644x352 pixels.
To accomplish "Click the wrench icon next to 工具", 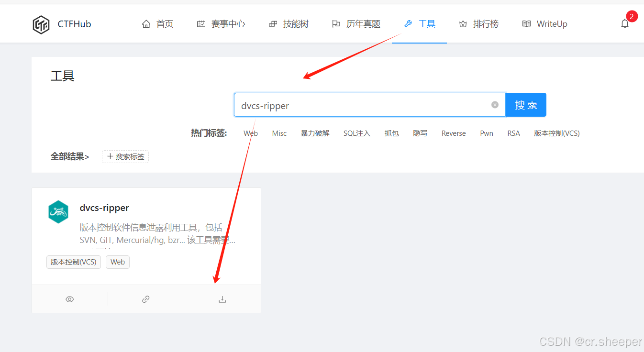I will pyautogui.click(x=408, y=23).
